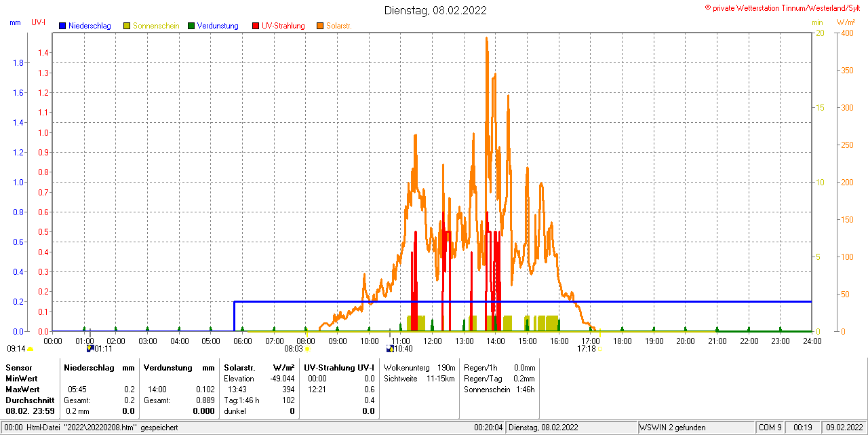Click the 00:20:04 status bar time

click(489, 428)
